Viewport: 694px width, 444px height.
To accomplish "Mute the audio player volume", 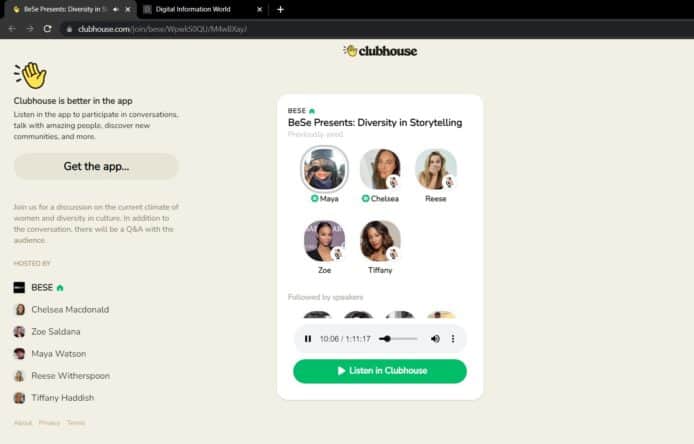I will pyautogui.click(x=435, y=339).
